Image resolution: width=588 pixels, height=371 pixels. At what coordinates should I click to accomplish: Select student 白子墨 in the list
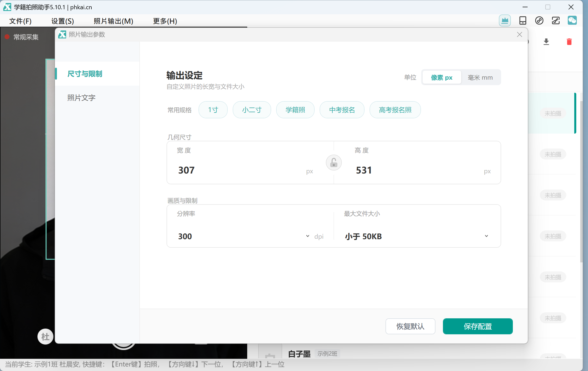tap(299, 354)
